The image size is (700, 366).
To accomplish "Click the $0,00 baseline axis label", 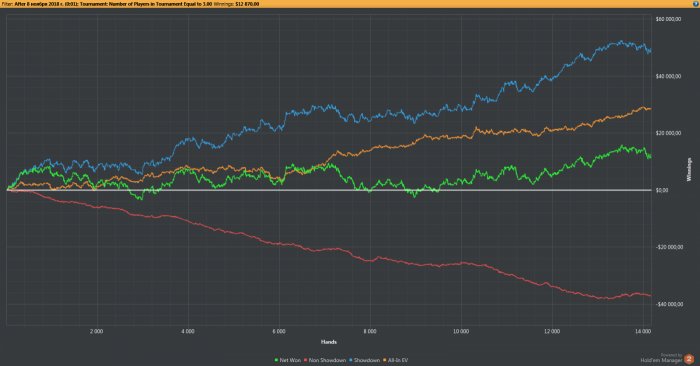I will pos(662,190).
